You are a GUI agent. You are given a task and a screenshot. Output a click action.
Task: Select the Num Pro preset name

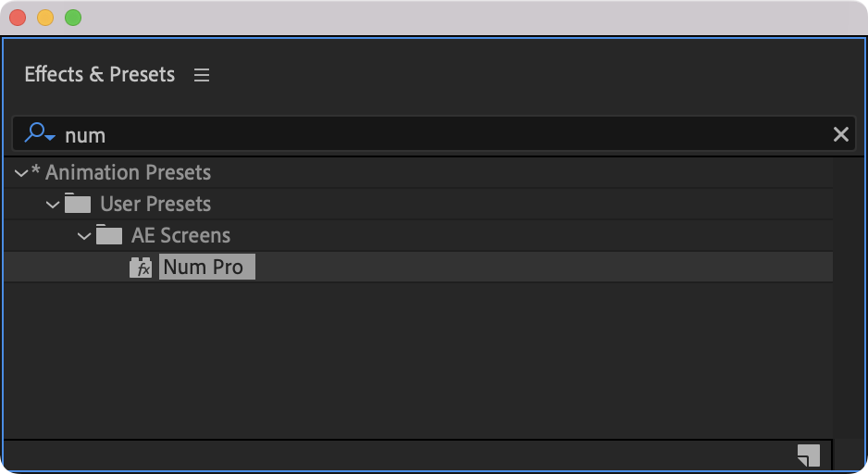click(x=204, y=268)
